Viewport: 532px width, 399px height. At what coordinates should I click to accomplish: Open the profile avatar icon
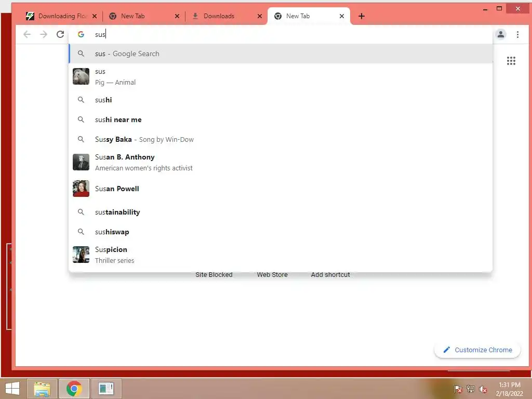point(500,34)
